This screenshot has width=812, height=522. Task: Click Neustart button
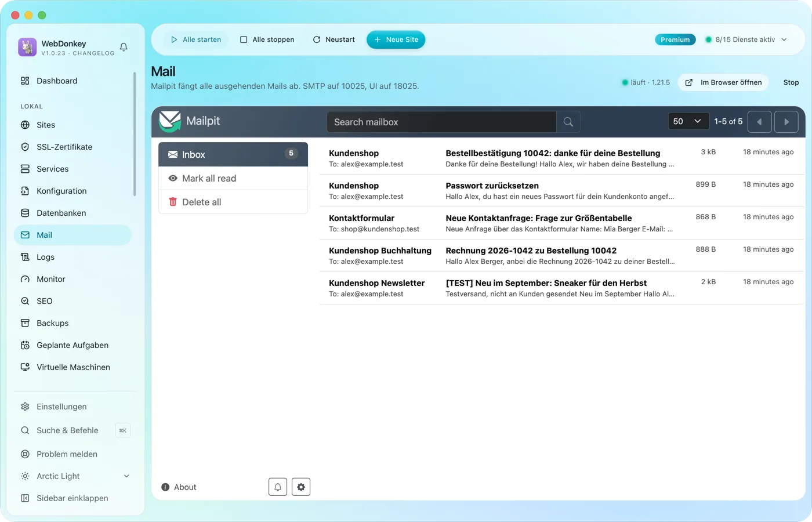(x=334, y=39)
